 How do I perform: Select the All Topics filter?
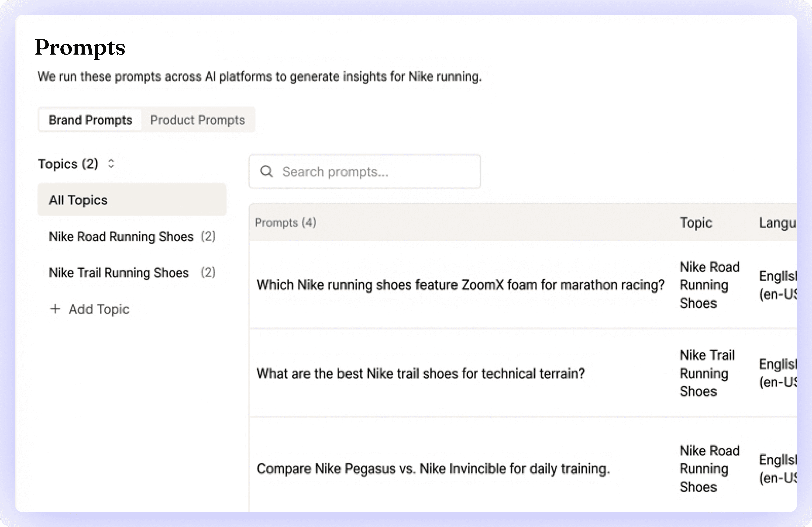click(x=78, y=200)
